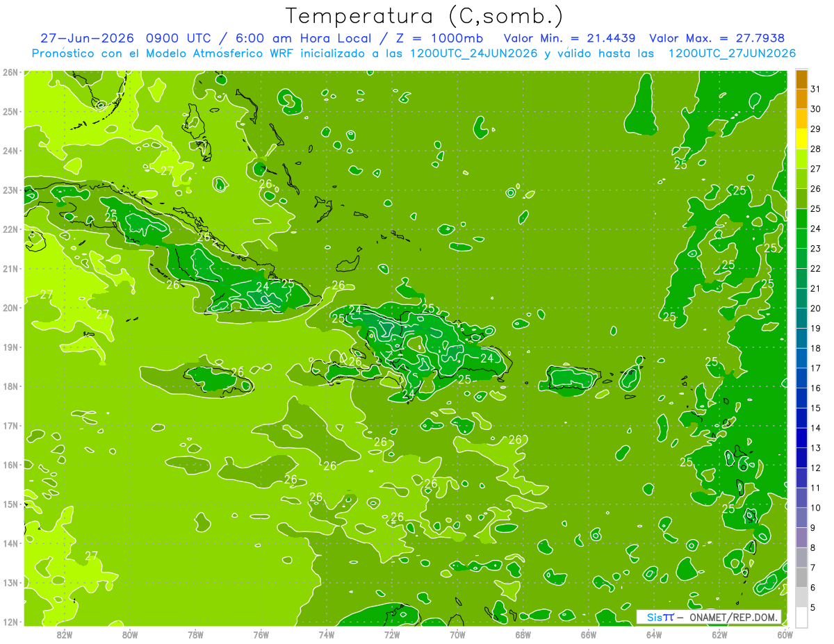Click the color bar label "28"
834x644 pixels.
[816, 149]
